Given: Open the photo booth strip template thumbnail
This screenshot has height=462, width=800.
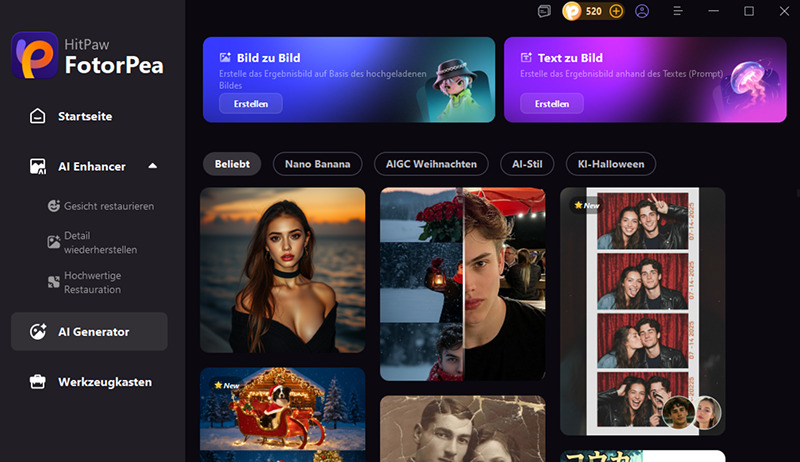Looking at the screenshot, I should 642,310.
